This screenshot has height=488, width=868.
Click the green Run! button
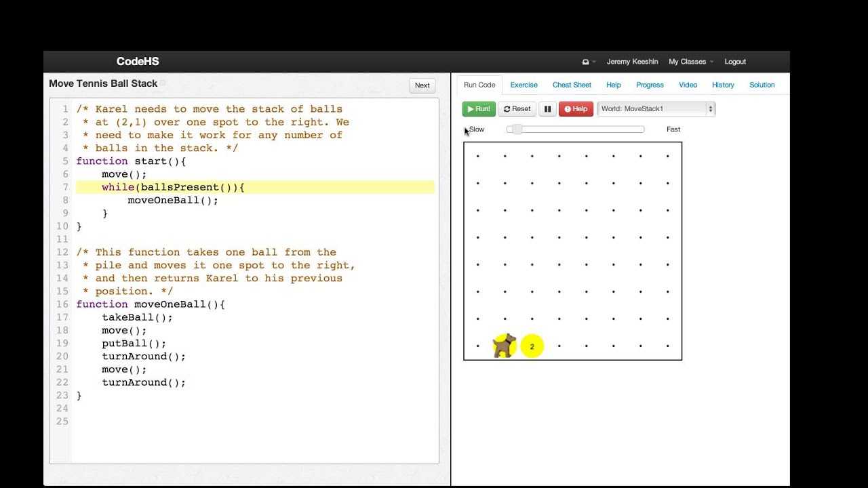coord(479,108)
